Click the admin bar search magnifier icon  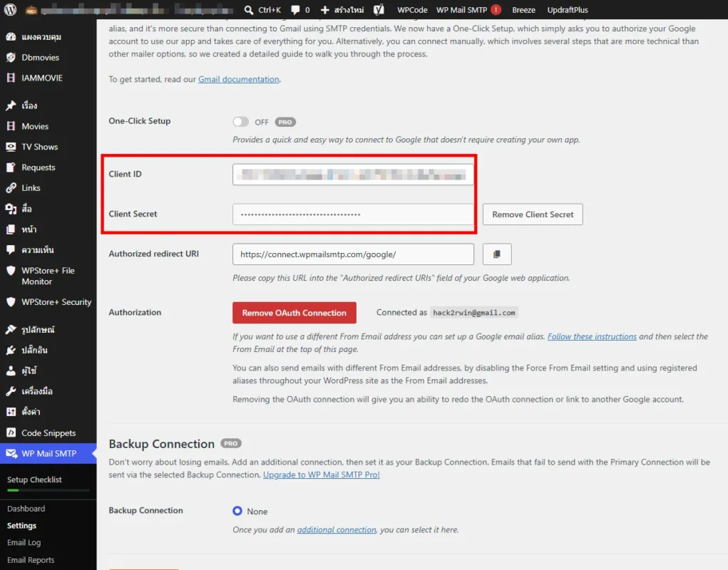pos(249,10)
